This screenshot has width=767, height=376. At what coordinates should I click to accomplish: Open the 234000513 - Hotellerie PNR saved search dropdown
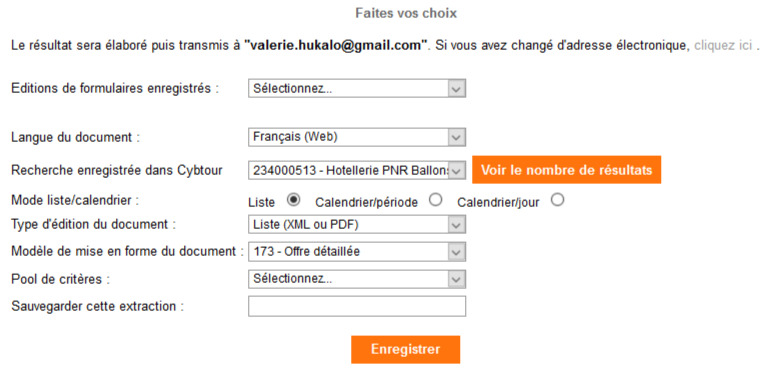(357, 171)
